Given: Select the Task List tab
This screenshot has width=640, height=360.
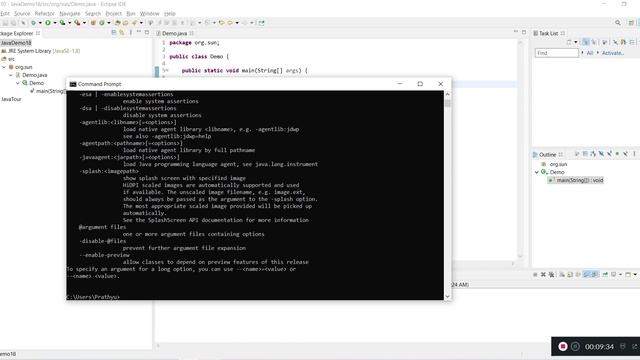Looking at the screenshot, I should pos(549,33).
